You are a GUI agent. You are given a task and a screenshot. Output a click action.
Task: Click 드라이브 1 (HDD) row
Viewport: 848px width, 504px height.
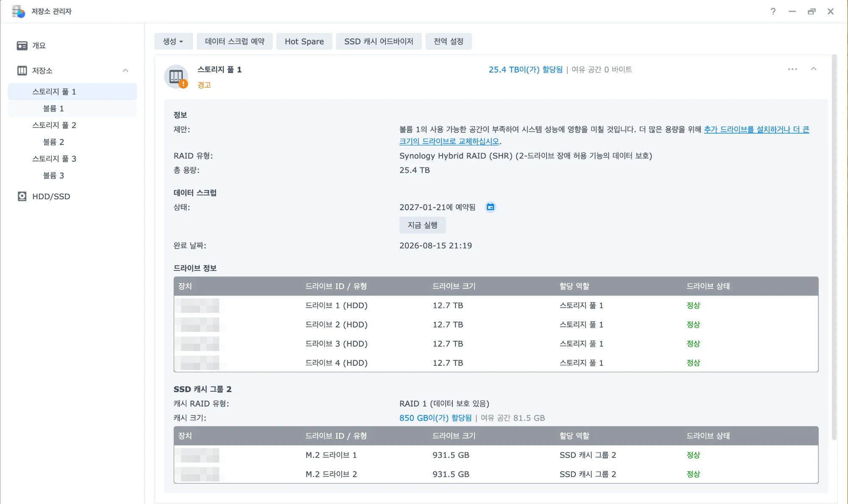pos(496,305)
